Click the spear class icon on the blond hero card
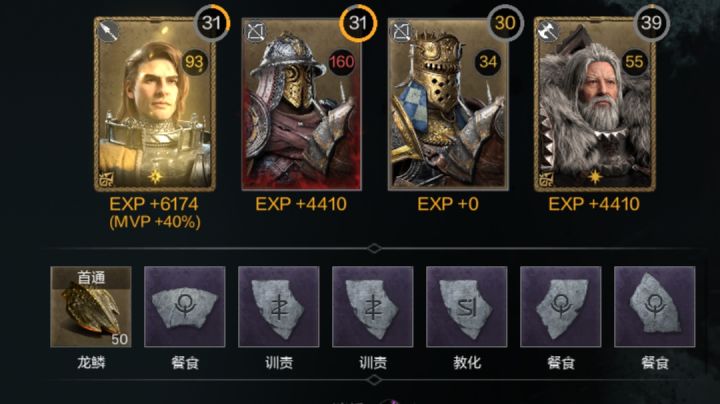 (108, 32)
